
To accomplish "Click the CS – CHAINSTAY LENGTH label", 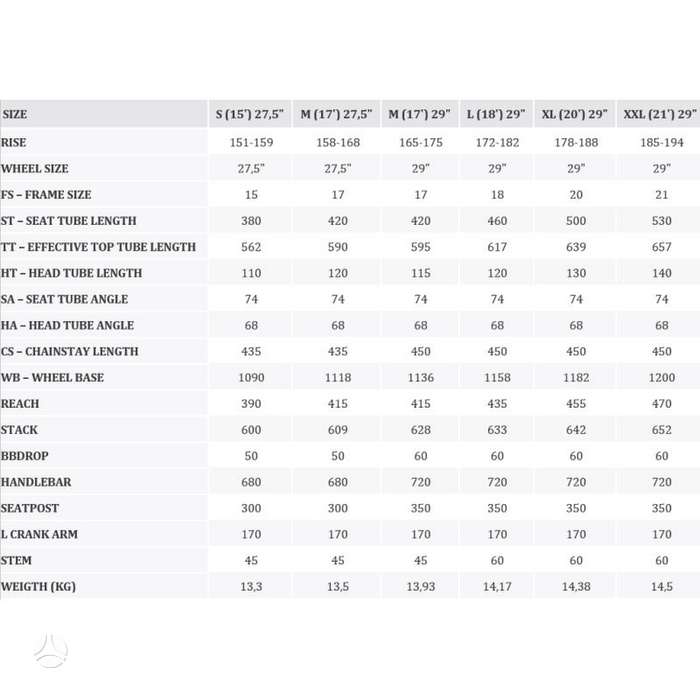I will point(70,352).
